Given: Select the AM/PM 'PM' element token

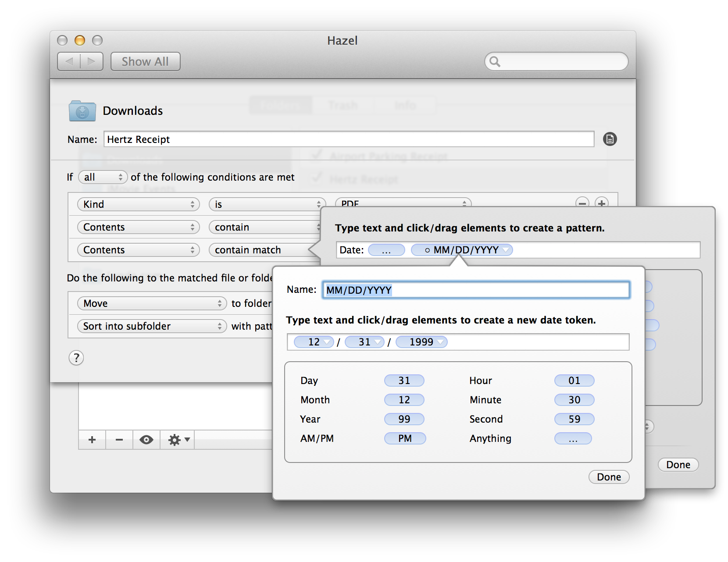Looking at the screenshot, I should tap(405, 438).
